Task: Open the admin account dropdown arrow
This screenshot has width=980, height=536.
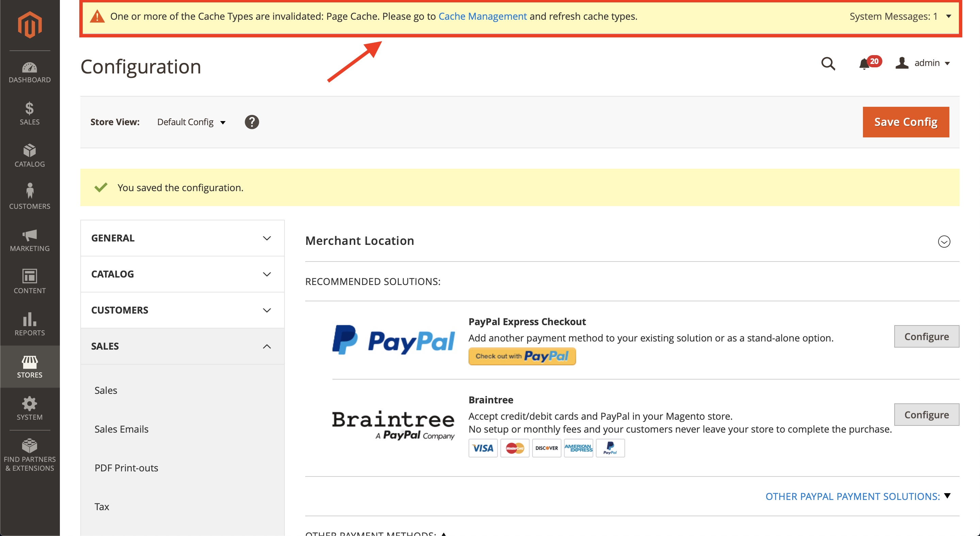Action: click(x=948, y=64)
